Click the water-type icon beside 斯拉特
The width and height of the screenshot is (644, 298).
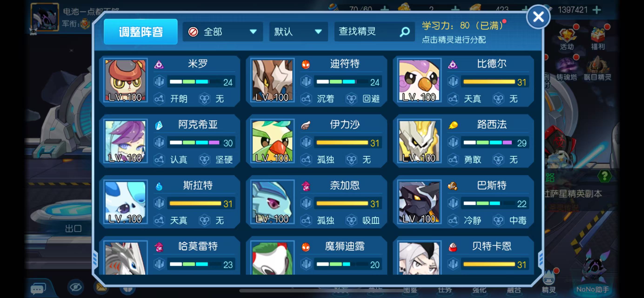click(x=159, y=186)
